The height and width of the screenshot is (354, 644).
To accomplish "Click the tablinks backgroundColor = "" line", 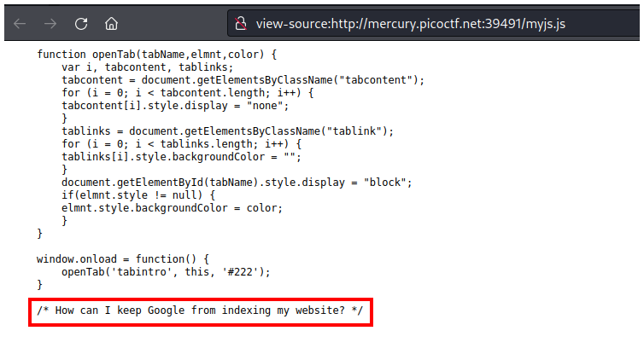I will coord(181,156).
